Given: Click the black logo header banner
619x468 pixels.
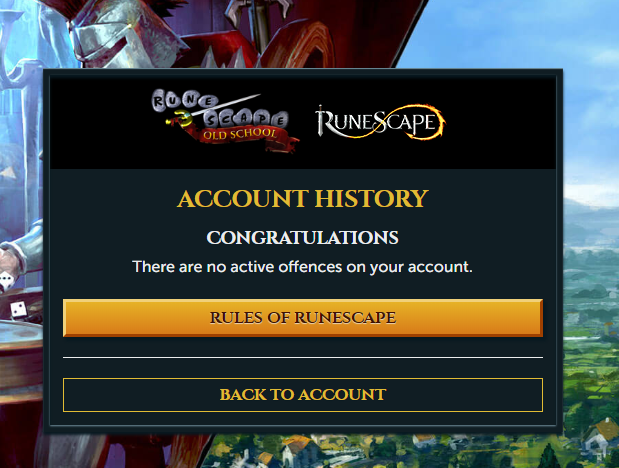Looking at the screenshot, I should point(303,122).
